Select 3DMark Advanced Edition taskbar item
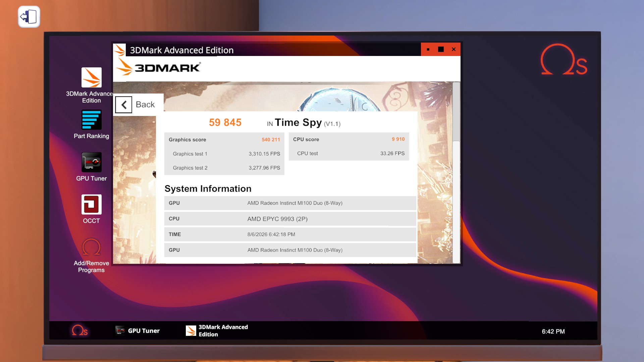644x362 pixels. (217, 330)
